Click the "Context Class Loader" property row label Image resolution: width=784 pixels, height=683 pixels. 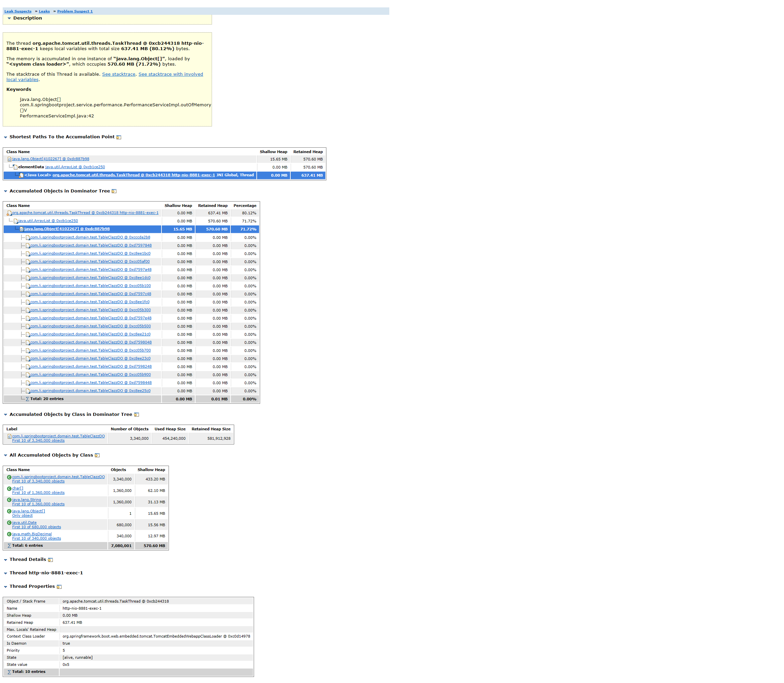(x=26, y=637)
